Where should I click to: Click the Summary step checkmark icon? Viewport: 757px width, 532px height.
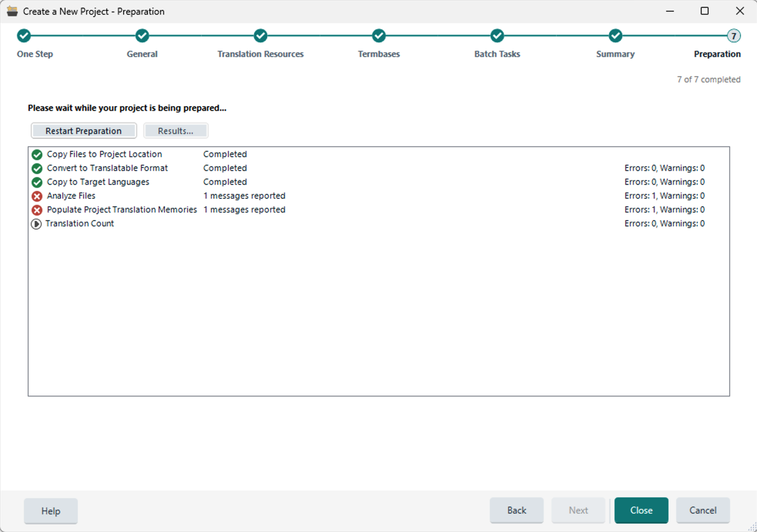[x=616, y=35]
